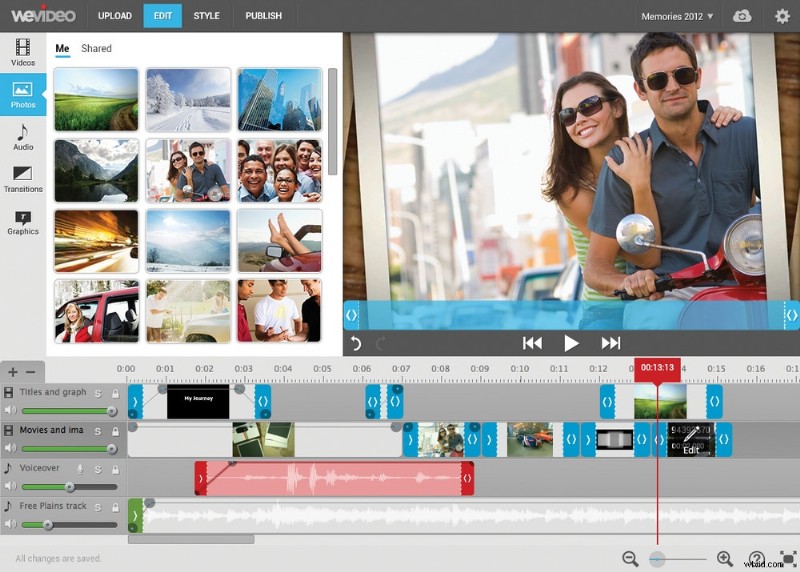
Task: Open the Memories 2012 project dropdown
Action: point(677,16)
